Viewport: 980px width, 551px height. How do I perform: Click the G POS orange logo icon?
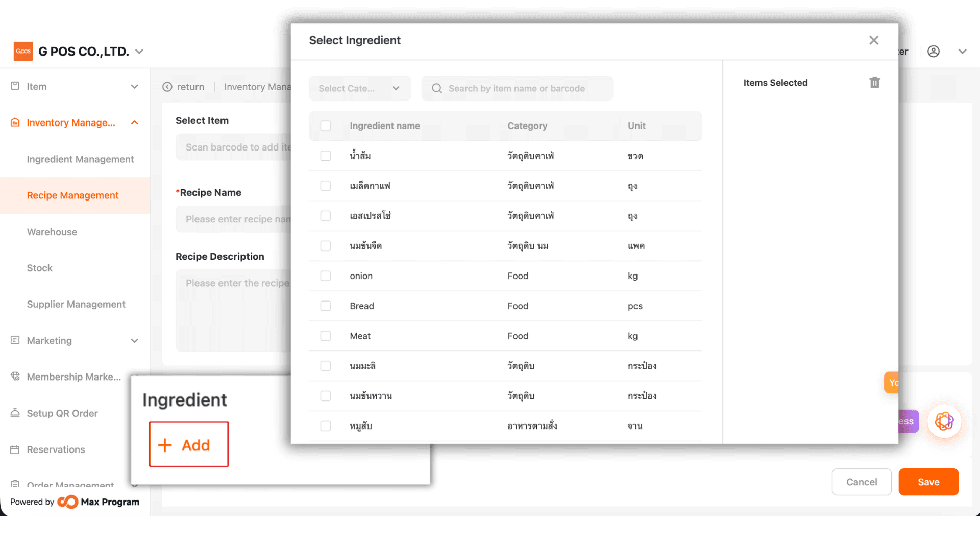click(23, 51)
